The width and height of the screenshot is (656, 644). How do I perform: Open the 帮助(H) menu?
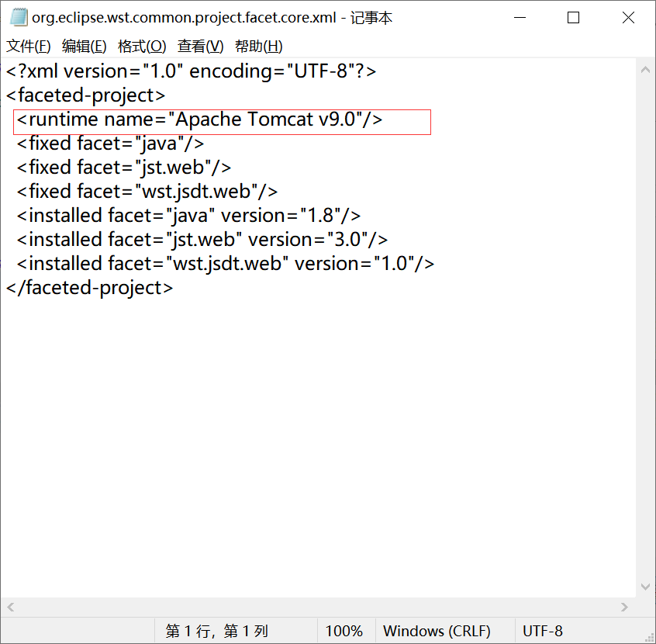(258, 46)
